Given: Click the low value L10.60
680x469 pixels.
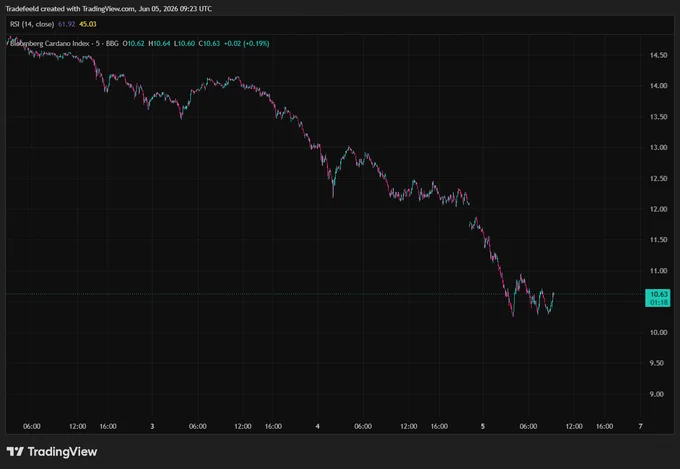Looking at the screenshot, I should pyautogui.click(x=184, y=43).
